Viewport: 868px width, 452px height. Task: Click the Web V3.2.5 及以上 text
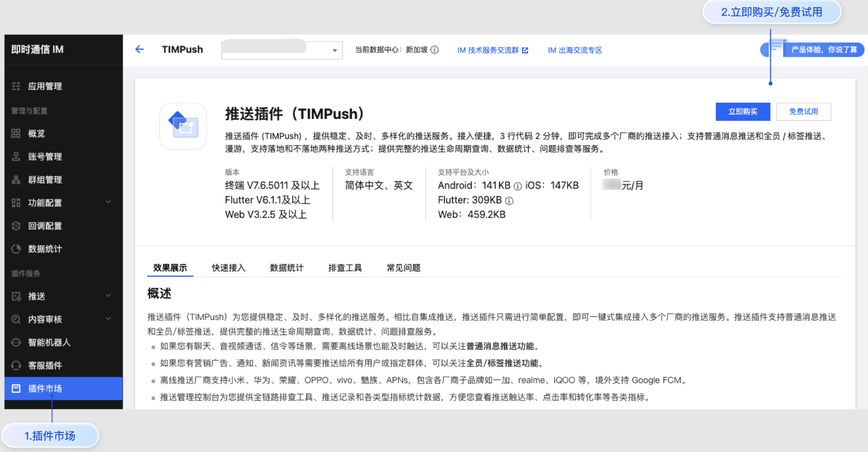pos(266,214)
